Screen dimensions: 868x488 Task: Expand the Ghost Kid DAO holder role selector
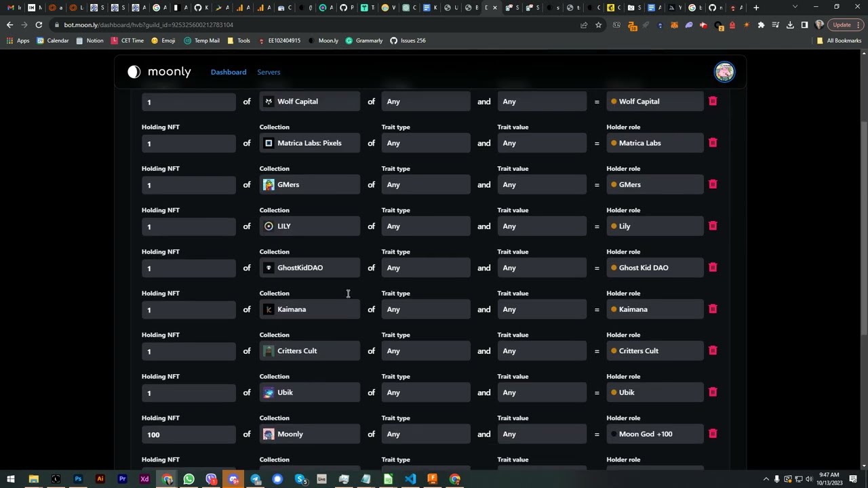[655, 268]
